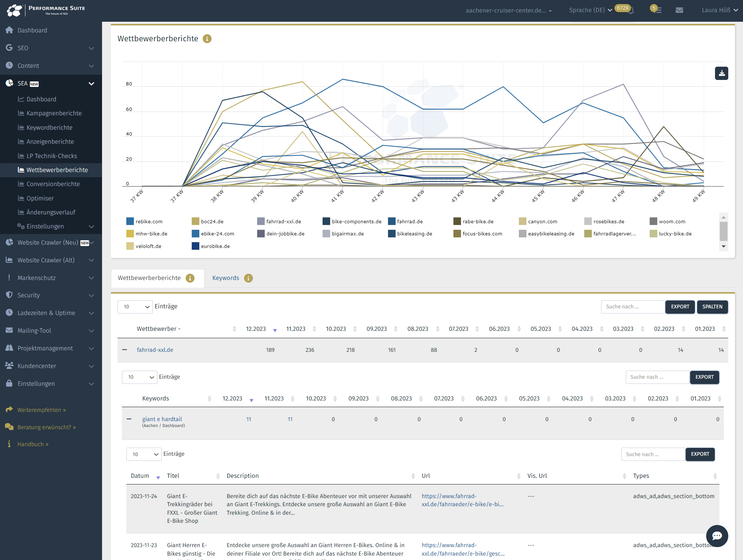Open the mail envelope icon

pyautogui.click(x=679, y=10)
